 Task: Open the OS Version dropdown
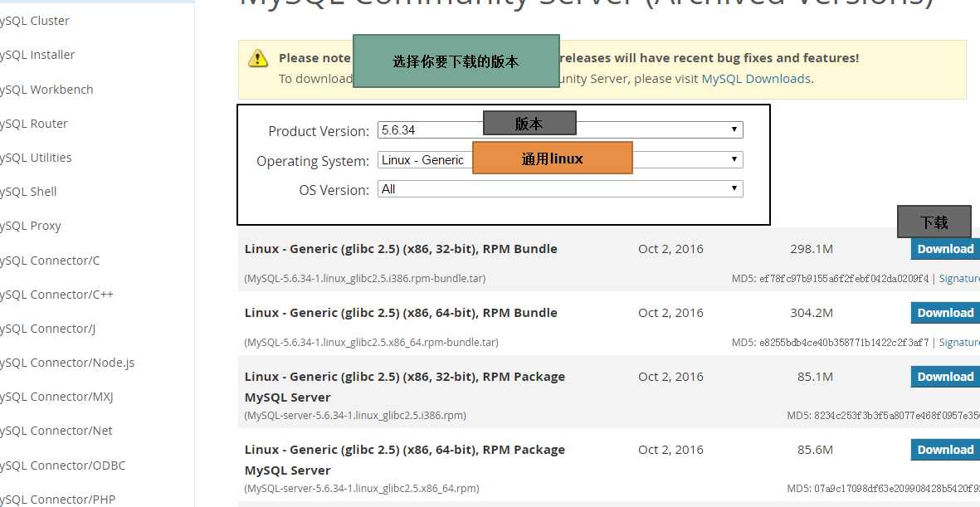[x=560, y=189]
